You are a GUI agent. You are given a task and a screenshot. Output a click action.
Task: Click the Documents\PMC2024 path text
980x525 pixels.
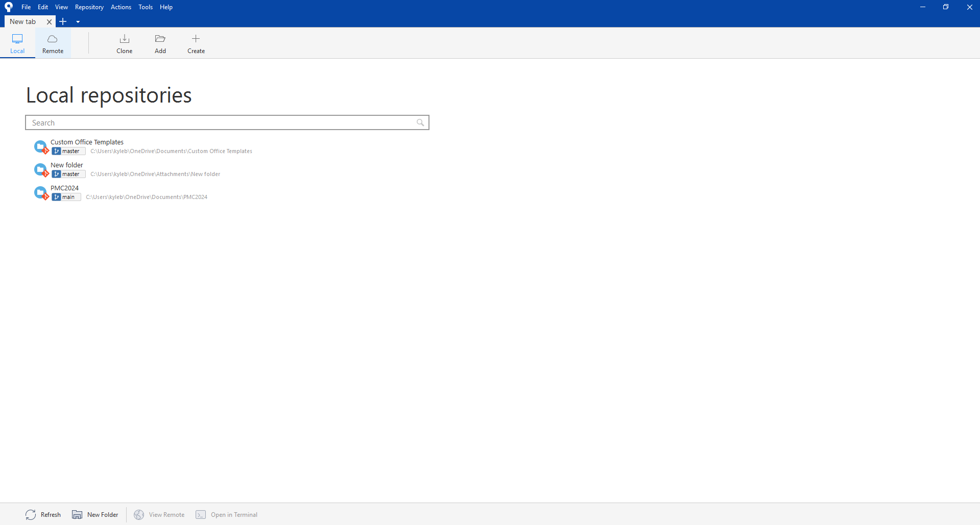coord(147,197)
